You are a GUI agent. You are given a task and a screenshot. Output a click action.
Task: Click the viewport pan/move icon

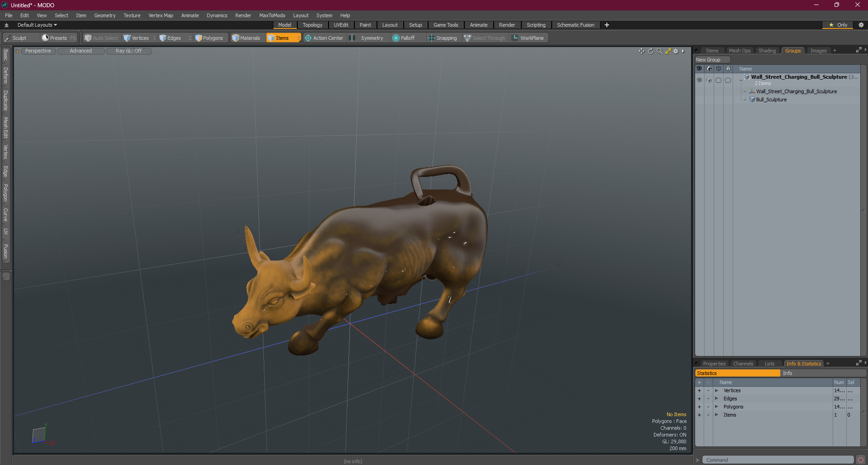[641, 51]
